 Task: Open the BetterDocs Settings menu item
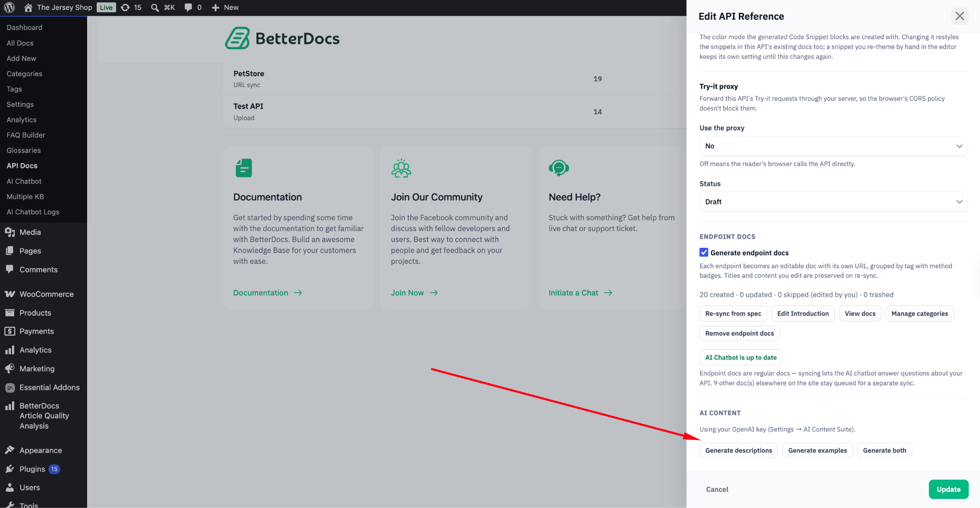pyautogui.click(x=20, y=104)
